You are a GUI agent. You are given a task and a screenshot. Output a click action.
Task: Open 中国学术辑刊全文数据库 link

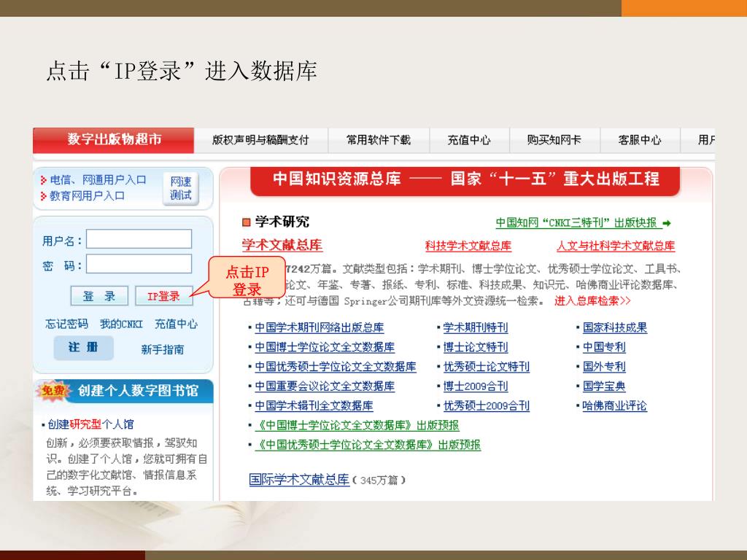click(314, 405)
